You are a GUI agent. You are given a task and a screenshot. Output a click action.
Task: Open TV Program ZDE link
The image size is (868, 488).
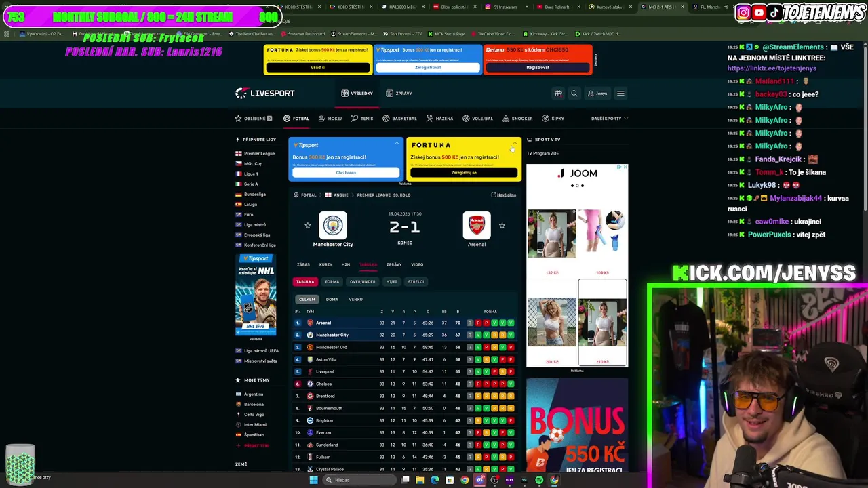(542, 154)
